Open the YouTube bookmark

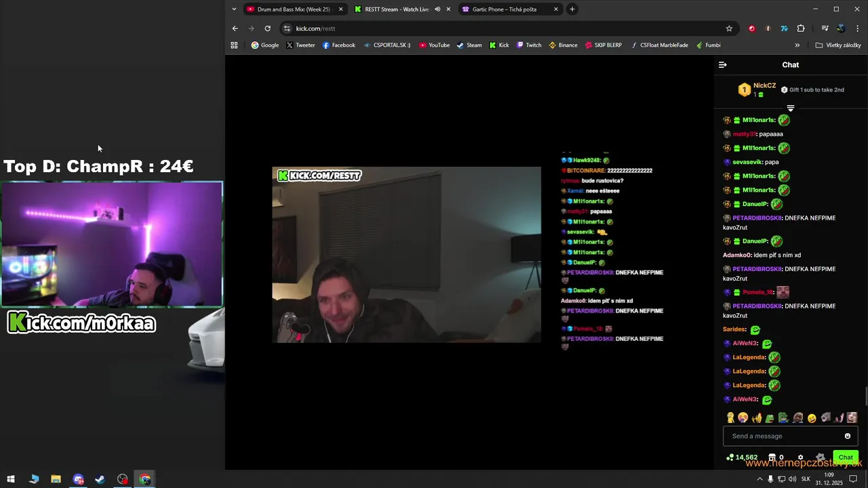434,45
